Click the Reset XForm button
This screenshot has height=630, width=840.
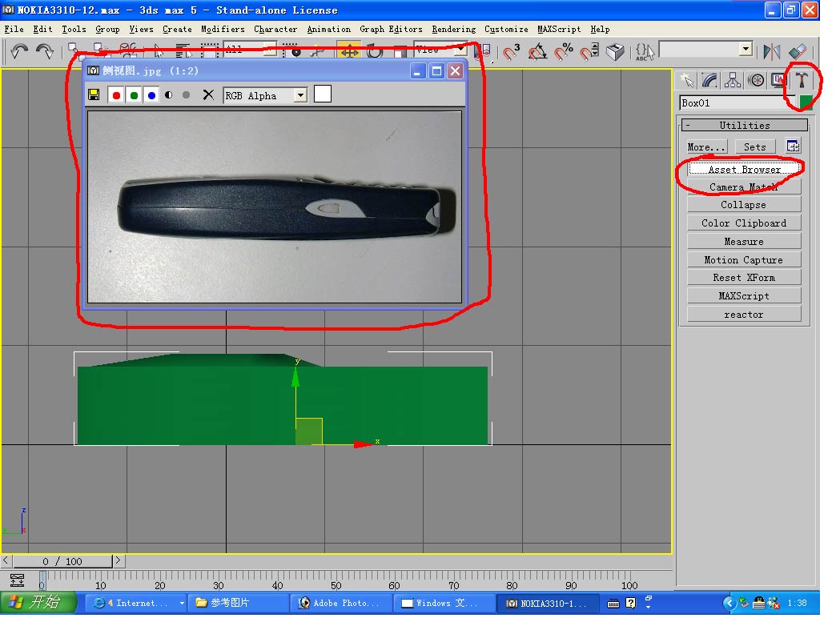click(744, 278)
